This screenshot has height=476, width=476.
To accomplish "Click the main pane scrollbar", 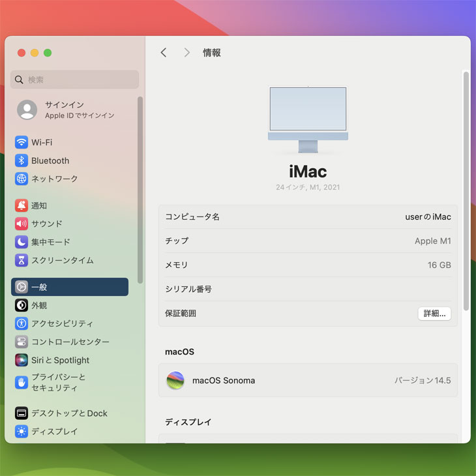I will [x=466, y=191].
